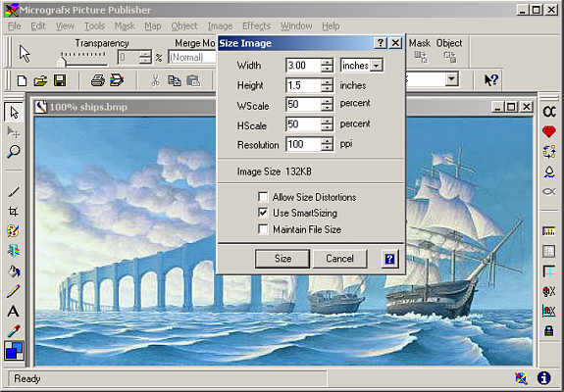The height and width of the screenshot is (392, 564).
Task: Click the Resolution spinner arrows
Action: point(327,144)
